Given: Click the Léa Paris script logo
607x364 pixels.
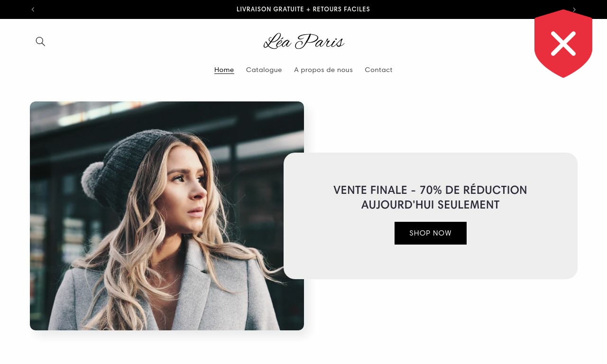Looking at the screenshot, I should (303, 42).
